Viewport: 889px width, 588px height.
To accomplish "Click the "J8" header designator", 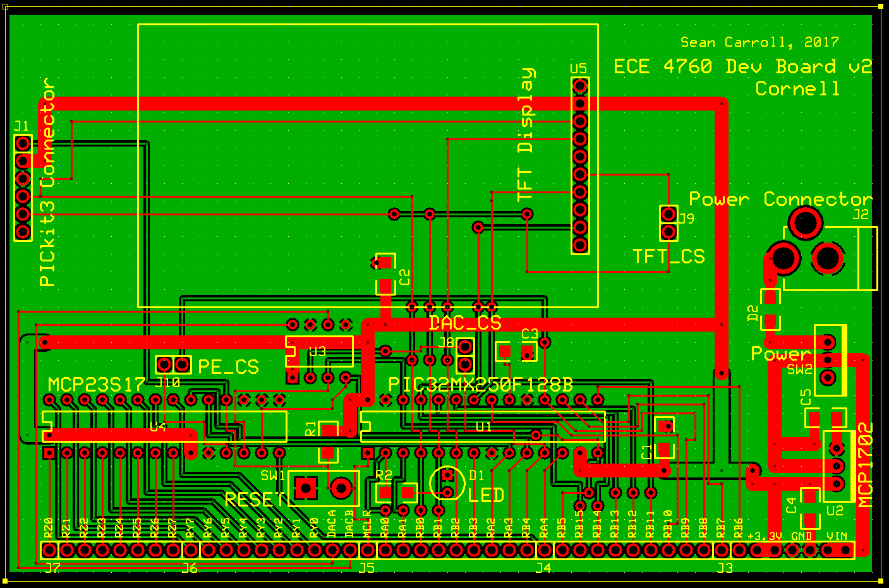I will (446, 342).
